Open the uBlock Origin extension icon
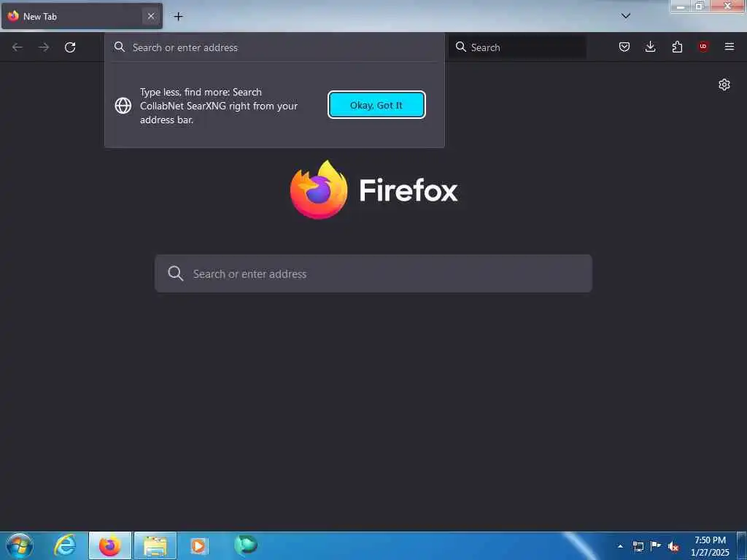Image resolution: width=747 pixels, height=560 pixels. [703, 47]
